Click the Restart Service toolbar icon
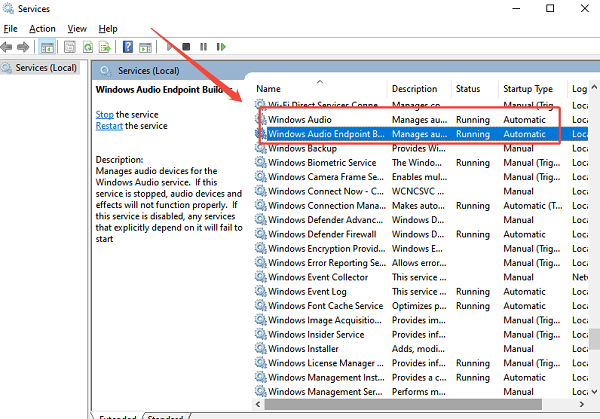Screen dimensions: 600x419 coord(221,47)
